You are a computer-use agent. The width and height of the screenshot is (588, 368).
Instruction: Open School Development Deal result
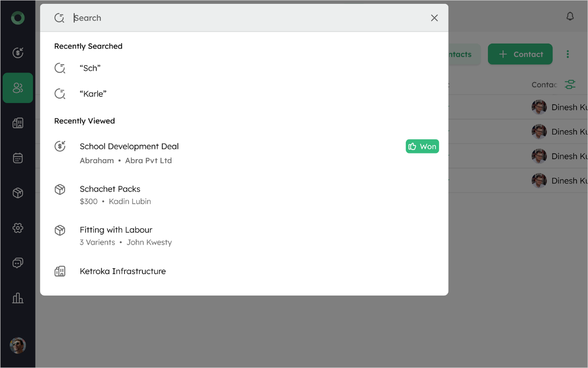(x=129, y=146)
